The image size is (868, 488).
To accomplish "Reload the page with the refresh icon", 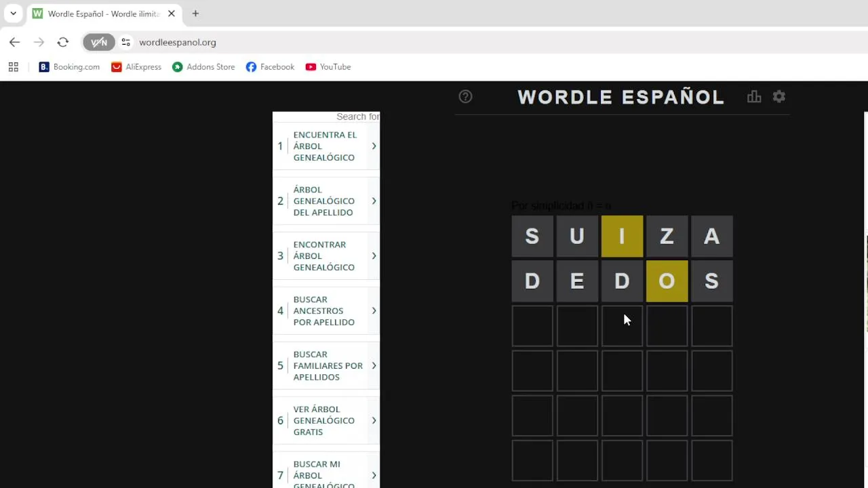I will point(63,42).
